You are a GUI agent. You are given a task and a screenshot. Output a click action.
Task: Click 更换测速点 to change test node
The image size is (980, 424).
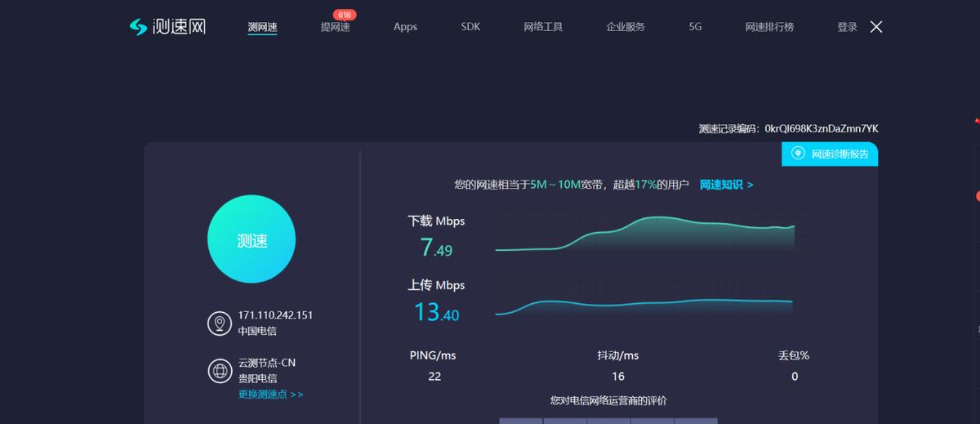[270, 395]
